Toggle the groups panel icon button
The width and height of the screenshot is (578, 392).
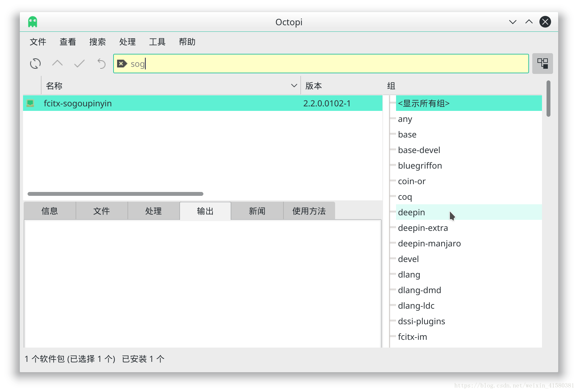click(543, 64)
